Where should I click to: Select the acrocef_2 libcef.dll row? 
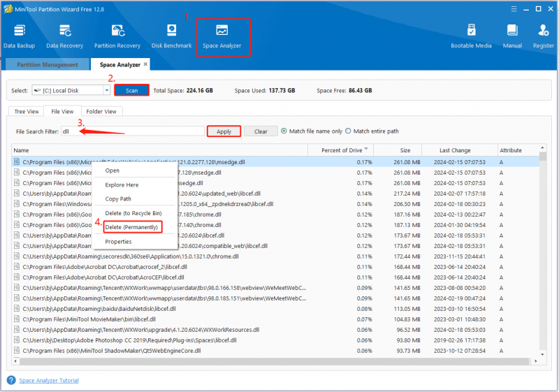click(275, 267)
